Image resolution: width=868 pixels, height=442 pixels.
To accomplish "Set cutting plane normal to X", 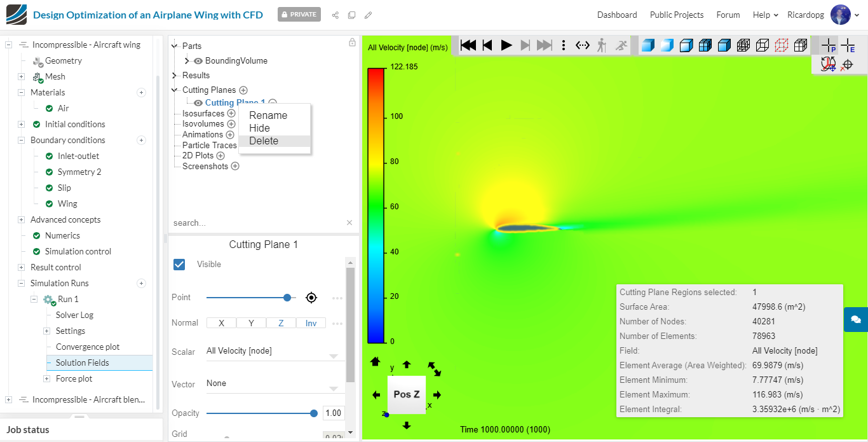I will click(x=222, y=323).
